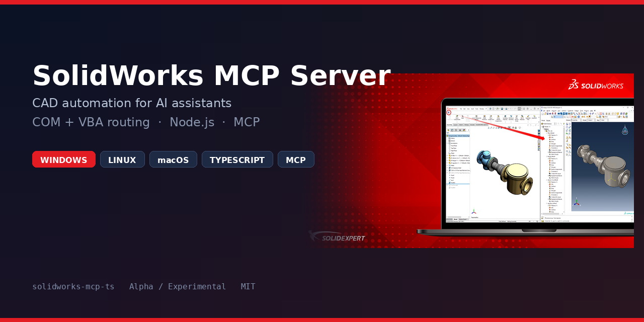Select the WINDOWS tag

tap(64, 159)
